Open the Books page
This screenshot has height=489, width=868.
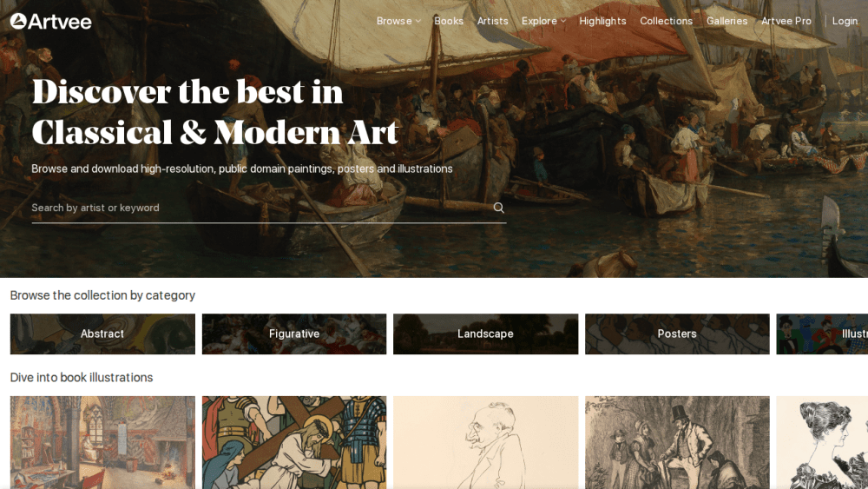(x=449, y=21)
